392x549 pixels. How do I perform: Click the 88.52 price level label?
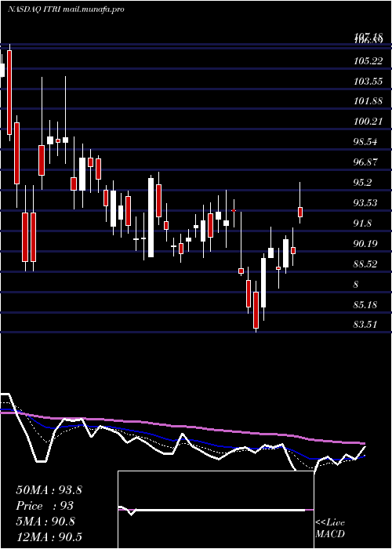pyautogui.click(x=365, y=264)
